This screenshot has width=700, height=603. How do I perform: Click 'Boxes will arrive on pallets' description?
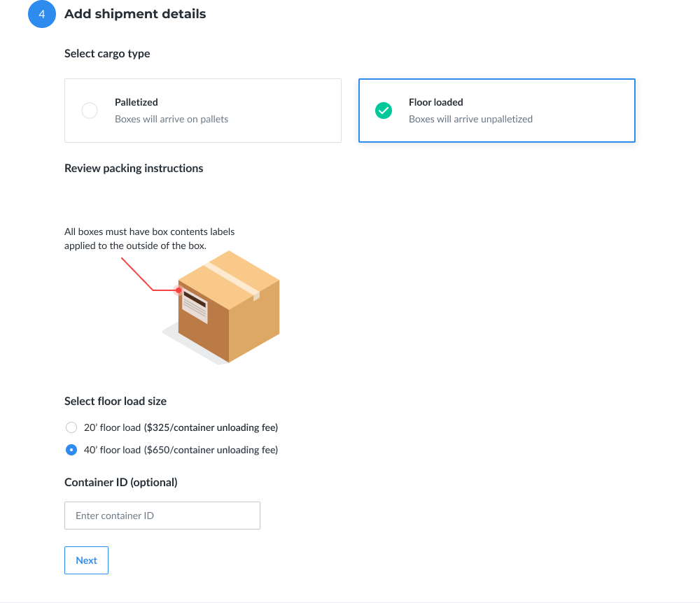[x=171, y=119]
